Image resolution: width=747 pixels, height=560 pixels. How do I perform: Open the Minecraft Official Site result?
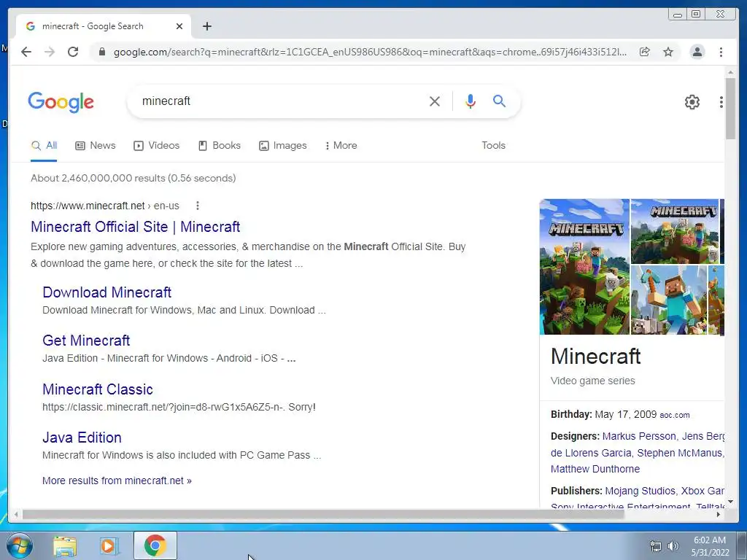[135, 227]
